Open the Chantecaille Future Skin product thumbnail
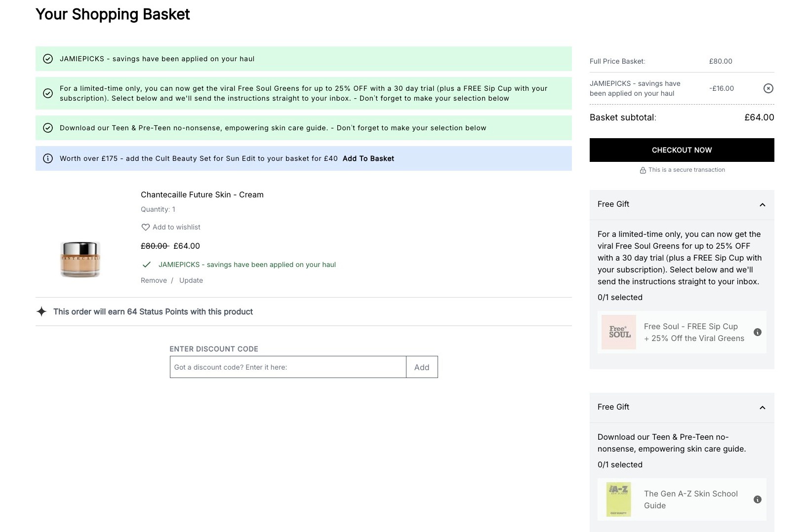Viewport: 806px width, 532px height. (x=80, y=259)
